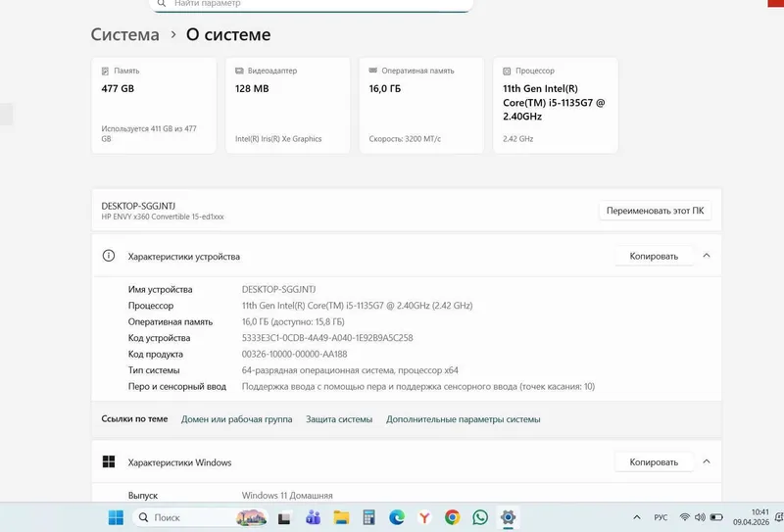The height and width of the screenshot is (532, 784).
Task: Click the search magnifier in Найти параметр
Action: pyautogui.click(x=162, y=4)
